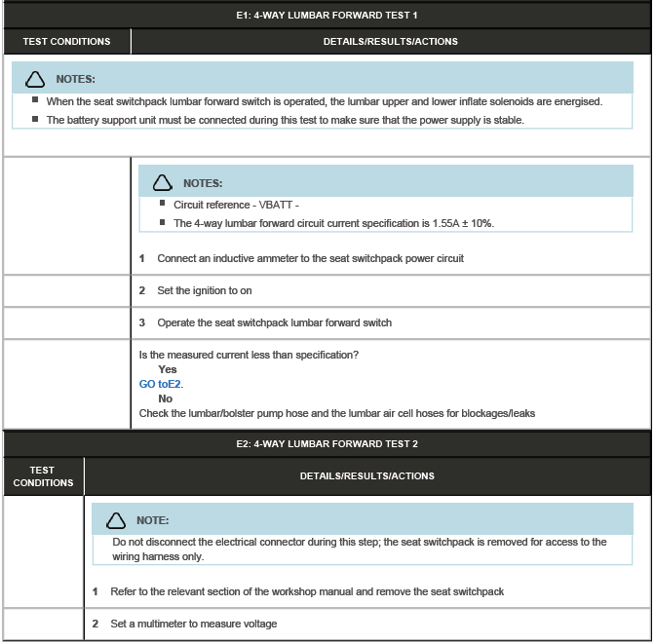Select the 1.55A current specification bullet
Viewport: 655px width, 644px height.
pos(333,223)
